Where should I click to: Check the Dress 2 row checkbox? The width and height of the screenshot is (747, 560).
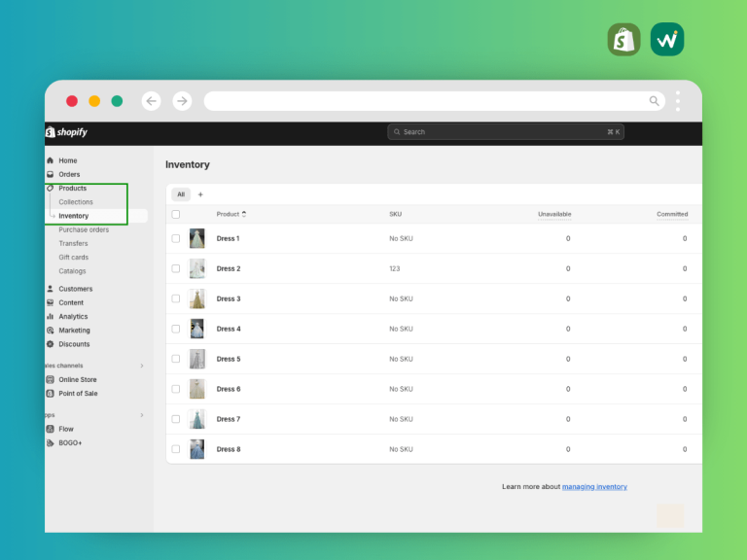click(x=176, y=268)
